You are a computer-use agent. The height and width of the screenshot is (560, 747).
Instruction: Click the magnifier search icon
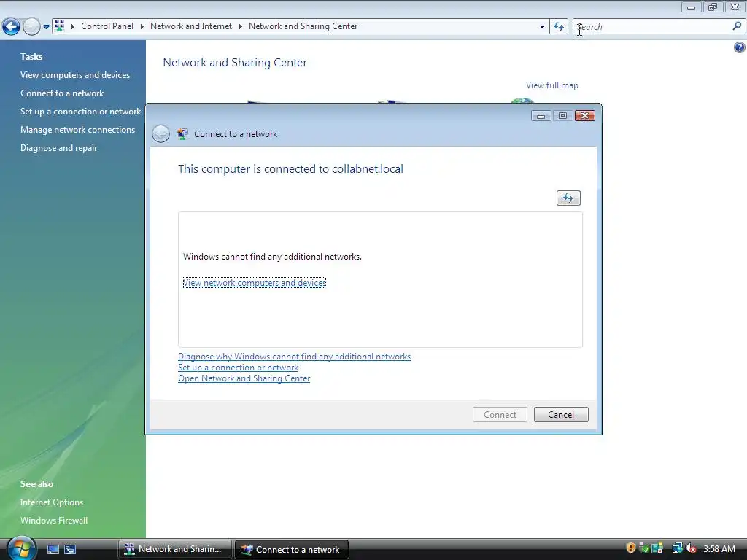click(737, 26)
